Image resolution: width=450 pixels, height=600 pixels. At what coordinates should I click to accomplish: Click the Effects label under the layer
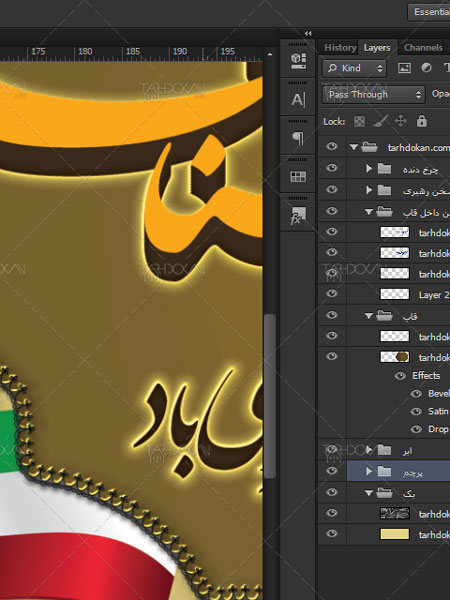point(426,376)
